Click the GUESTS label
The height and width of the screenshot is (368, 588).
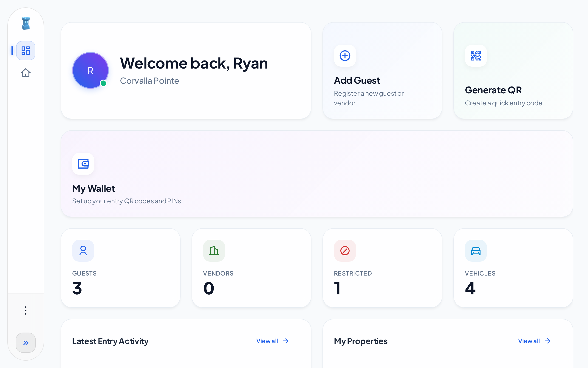84,273
